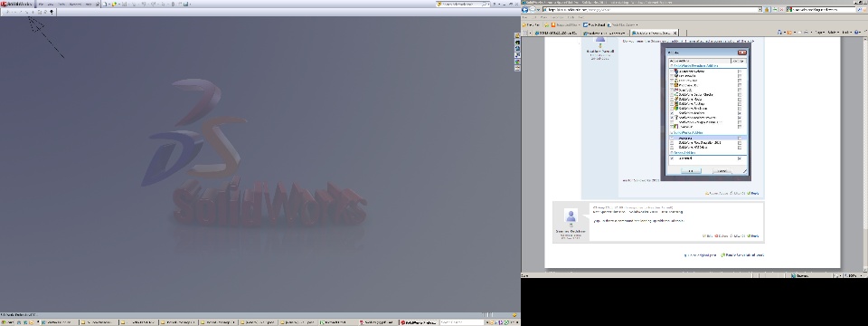The height and width of the screenshot is (326, 868).
Task: Open the Quick Tabs view in Internet Explorer
Action: pyautogui.click(x=524, y=33)
